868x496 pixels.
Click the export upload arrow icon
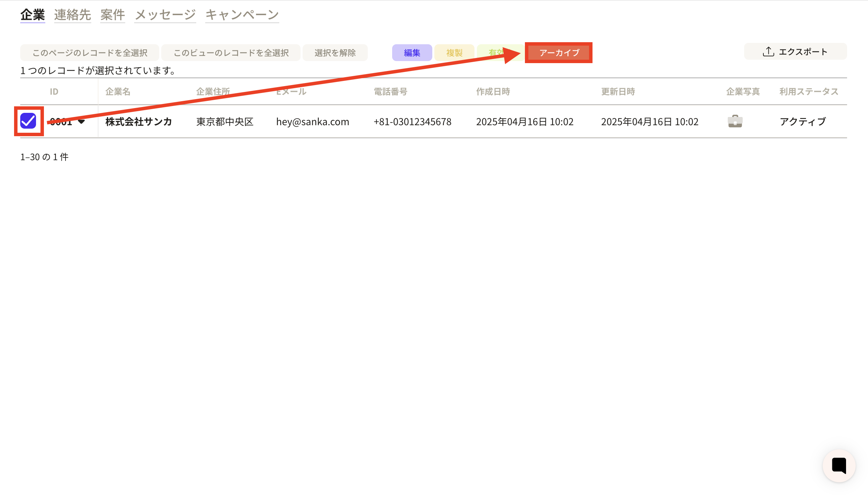click(768, 52)
